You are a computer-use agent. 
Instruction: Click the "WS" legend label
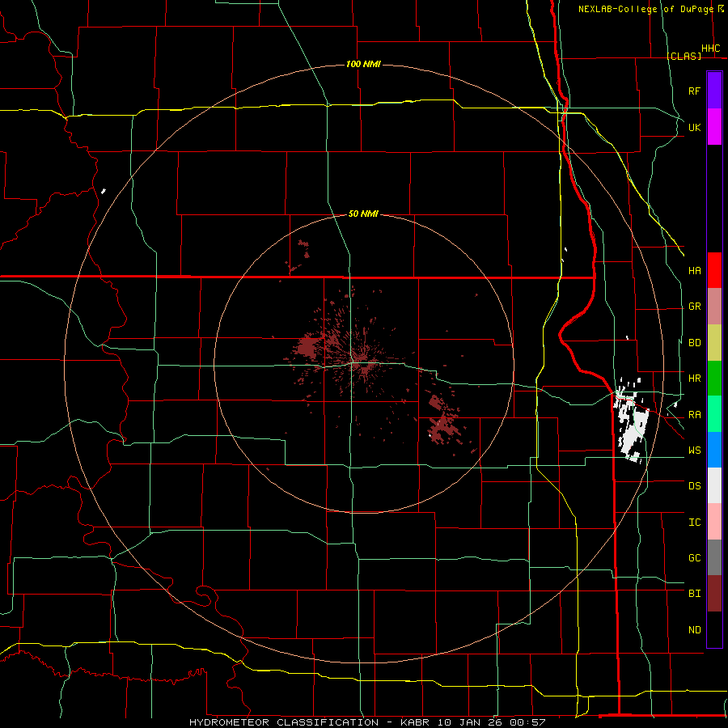tap(695, 451)
